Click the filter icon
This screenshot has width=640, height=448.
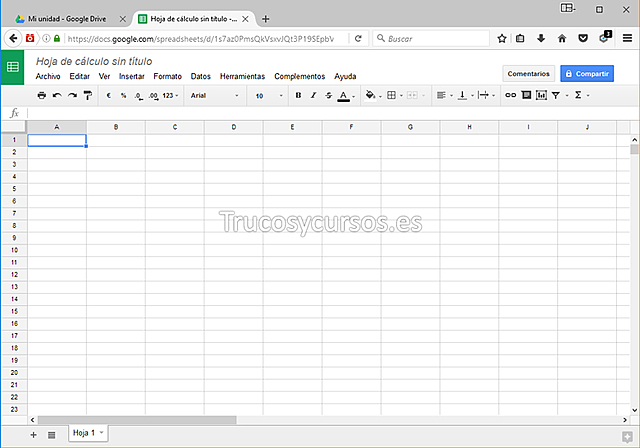pyautogui.click(x=556, y=95)
